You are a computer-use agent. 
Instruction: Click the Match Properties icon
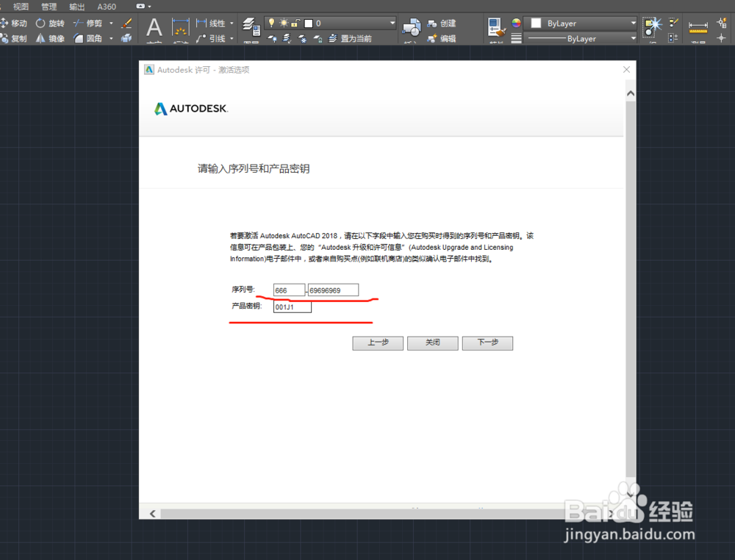pyautogui.click(x=496, y=27)
